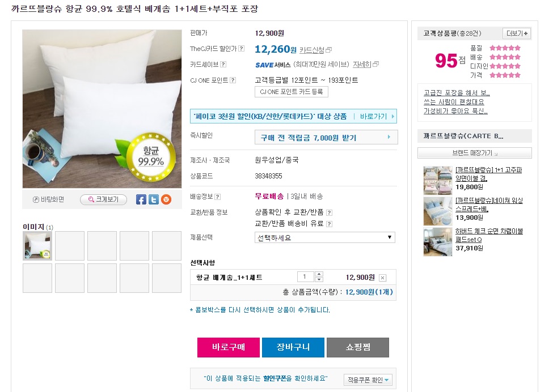Share the product on Facebook
The height and width of the screenshot is (392, 553).
coord(141,199)
